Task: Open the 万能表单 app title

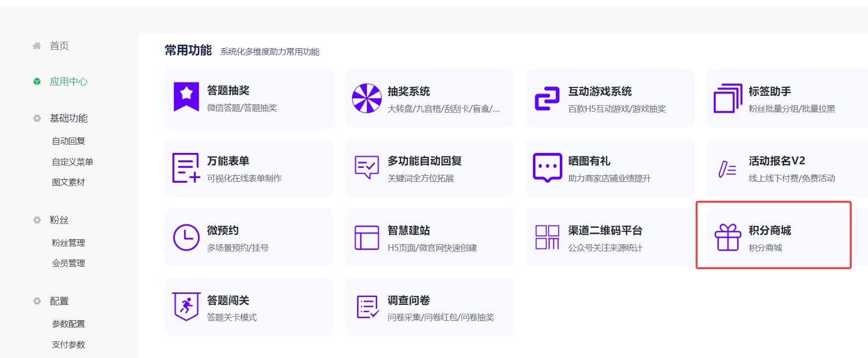Action: click(228, 161)
